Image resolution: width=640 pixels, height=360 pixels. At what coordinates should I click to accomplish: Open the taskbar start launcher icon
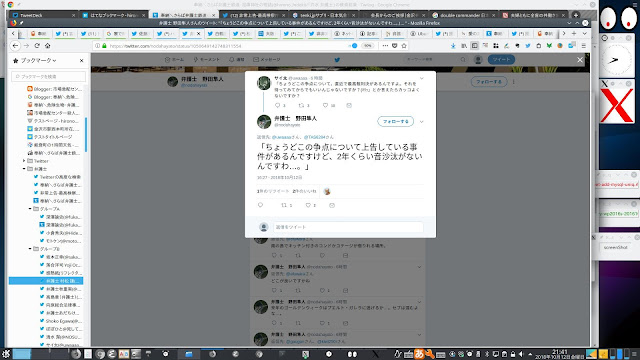coord(6,354)
